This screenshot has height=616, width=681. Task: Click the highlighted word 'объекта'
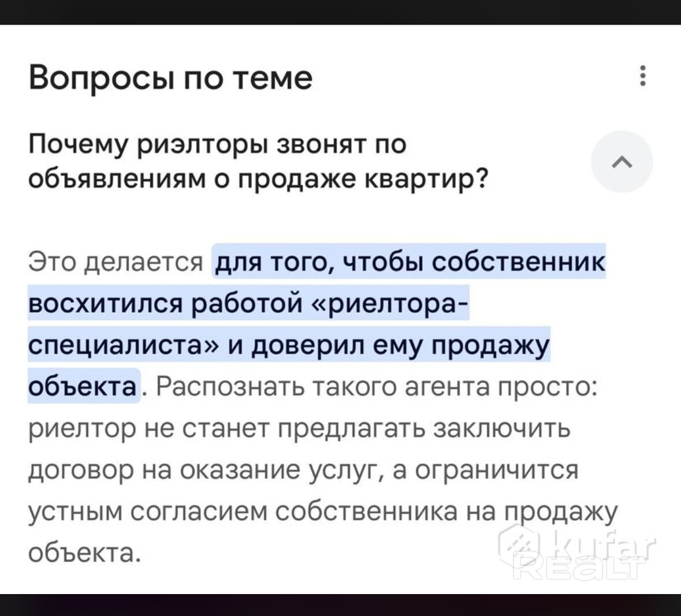tap(83, 386)
